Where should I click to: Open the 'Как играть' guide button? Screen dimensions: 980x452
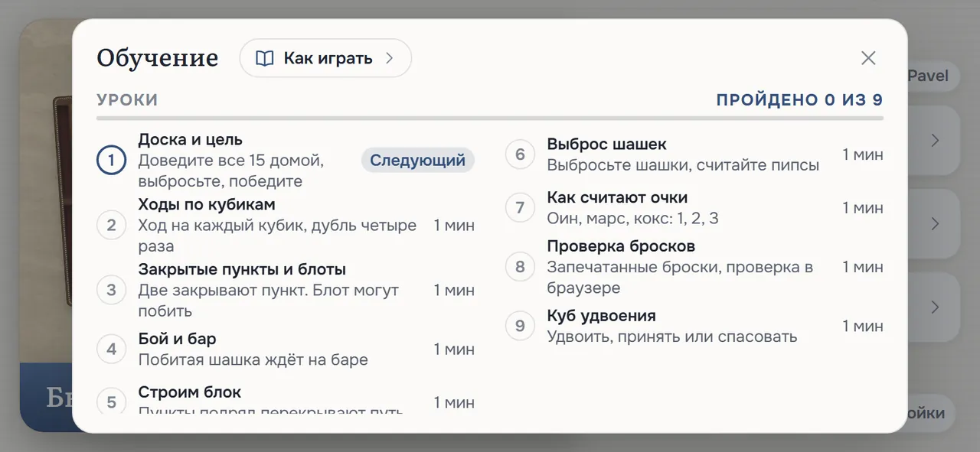click(325, 58)
